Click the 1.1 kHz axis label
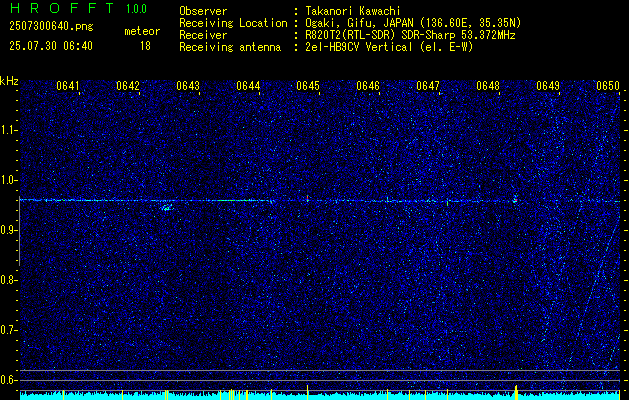This screenshot has width=629, height=400. click(x=8, y=130)
